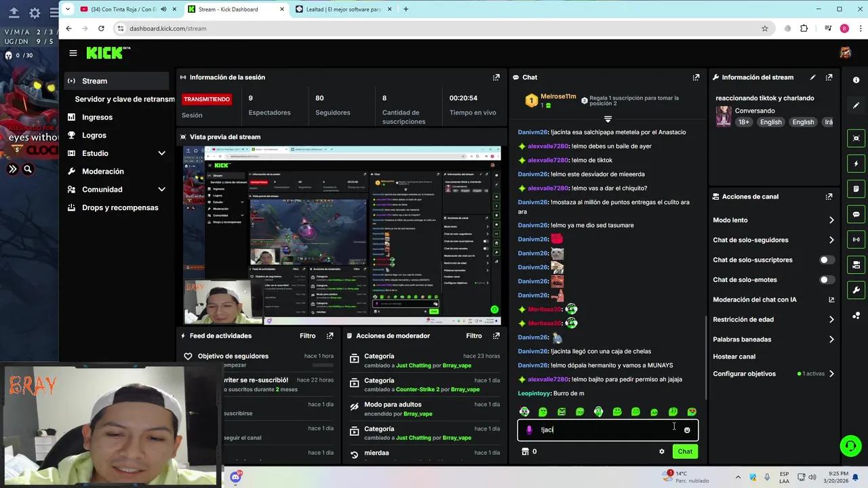This screenshot has width=868, height=488.
Task: Click the channel actions icon in right rail
Action: point(856,265)
